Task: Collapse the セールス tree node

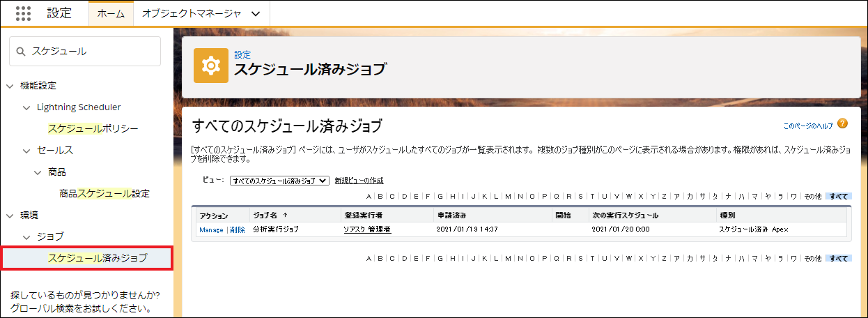Action: (26, 151)
